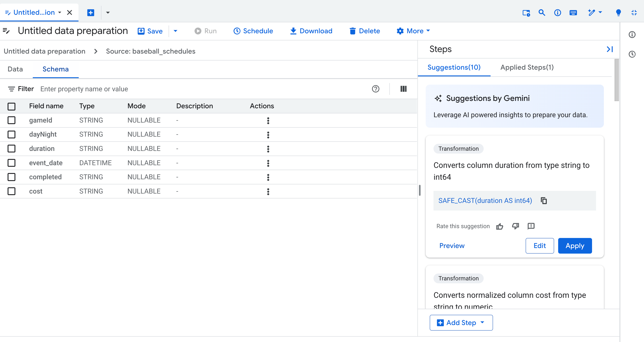
Task: Save the data preparation
Action: pyautogui.click(x=150, y=31)
